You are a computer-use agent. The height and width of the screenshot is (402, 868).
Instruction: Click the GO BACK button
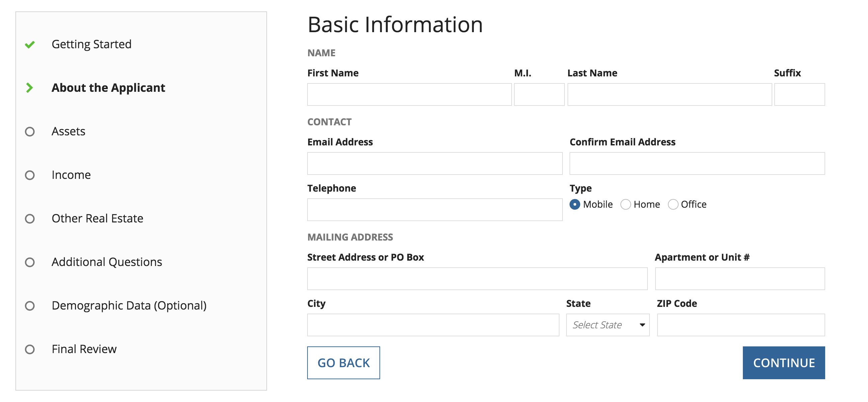click(x=343, y=363)
